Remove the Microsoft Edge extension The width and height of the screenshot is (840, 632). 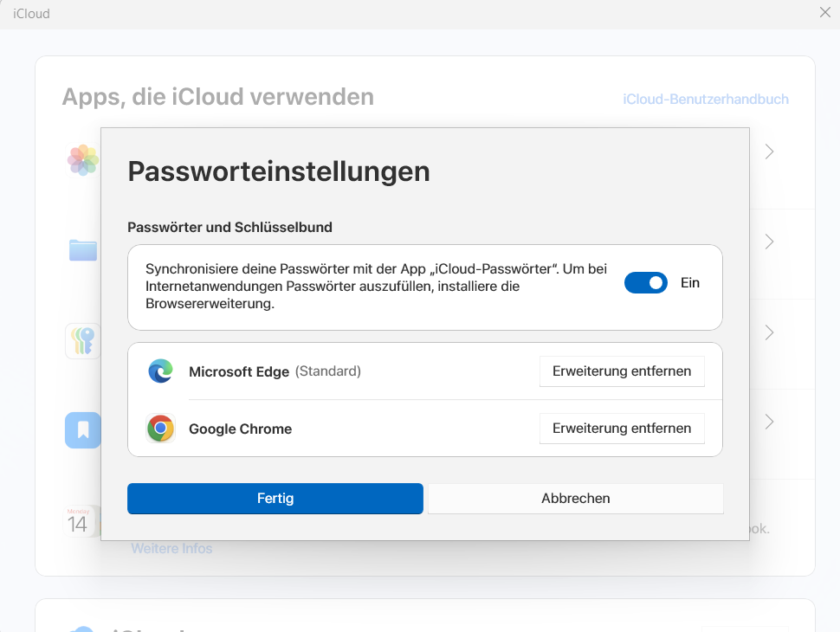(x=622, y=371)
